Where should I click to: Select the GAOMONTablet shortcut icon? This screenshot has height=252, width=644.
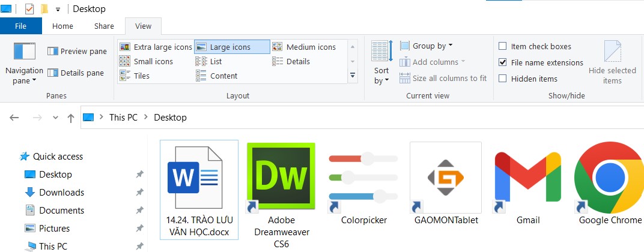pyautogui.click(x=446, y=178)
